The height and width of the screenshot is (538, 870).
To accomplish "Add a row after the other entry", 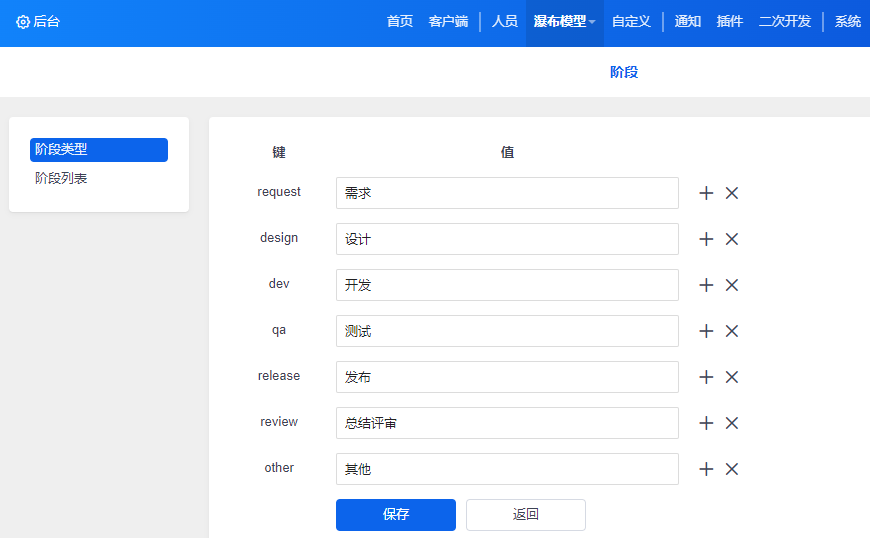I will point(706,469).
